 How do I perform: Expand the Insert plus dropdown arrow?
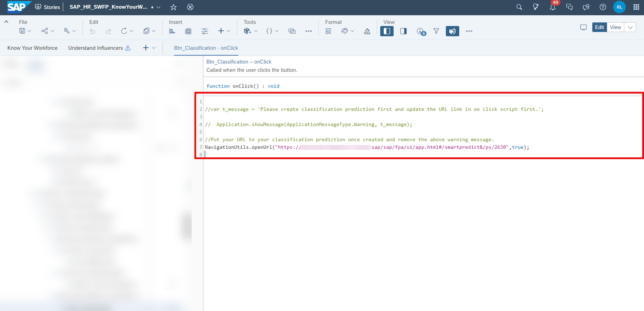click(229, 31)
